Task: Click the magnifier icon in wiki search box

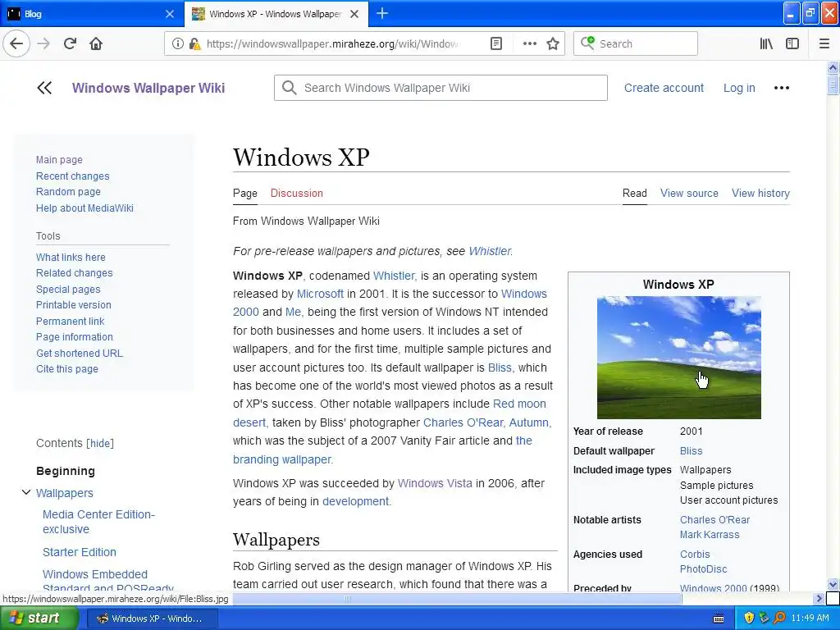Action: tap(290, 87)
